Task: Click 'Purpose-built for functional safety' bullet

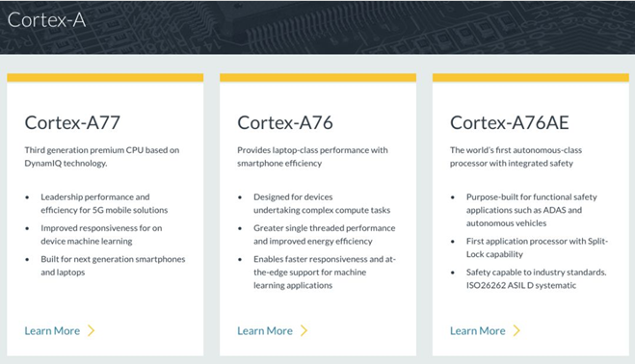Action: 532,210
